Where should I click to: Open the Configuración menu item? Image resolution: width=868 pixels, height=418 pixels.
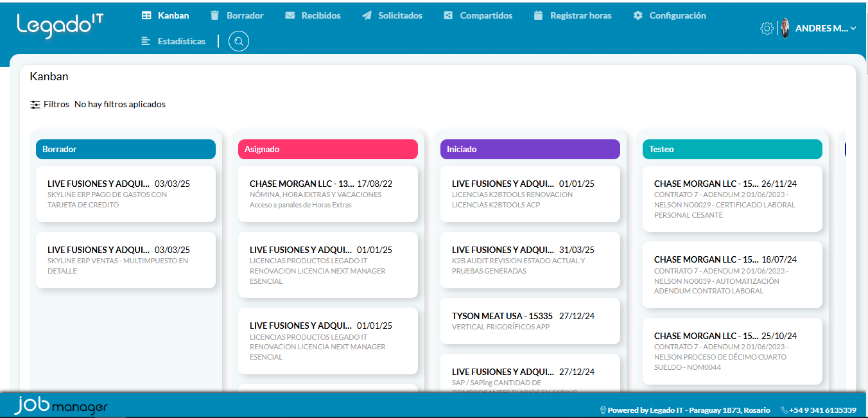tap(670, 15)
